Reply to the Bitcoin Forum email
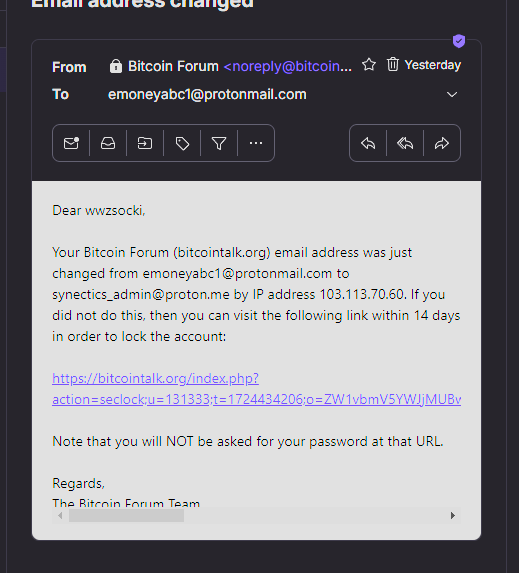This screenshot has height=573, width=519. click(368, 143)
